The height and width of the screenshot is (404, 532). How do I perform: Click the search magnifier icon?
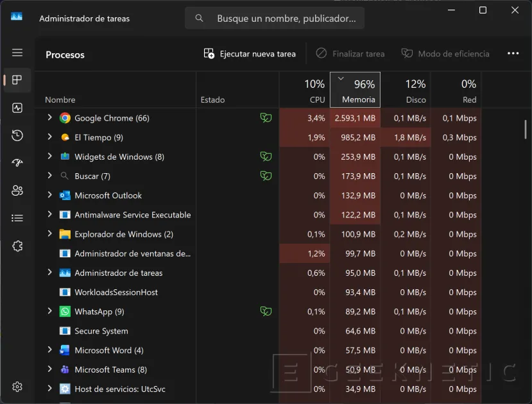tap(199, 18)
